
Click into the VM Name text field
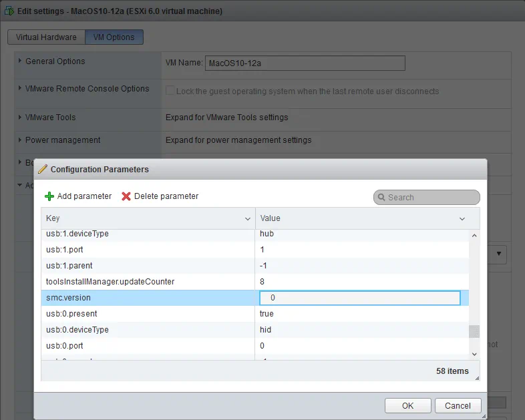point(305,63)
